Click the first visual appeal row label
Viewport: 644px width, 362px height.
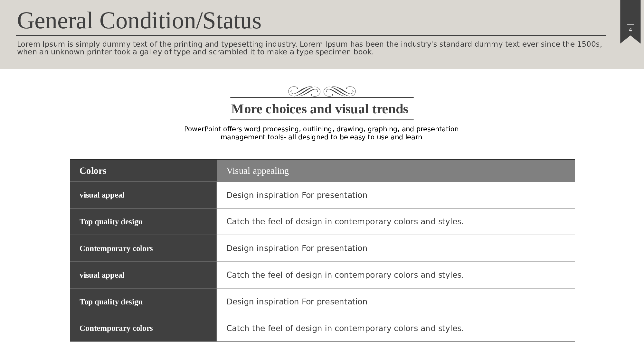pos(143,195)
